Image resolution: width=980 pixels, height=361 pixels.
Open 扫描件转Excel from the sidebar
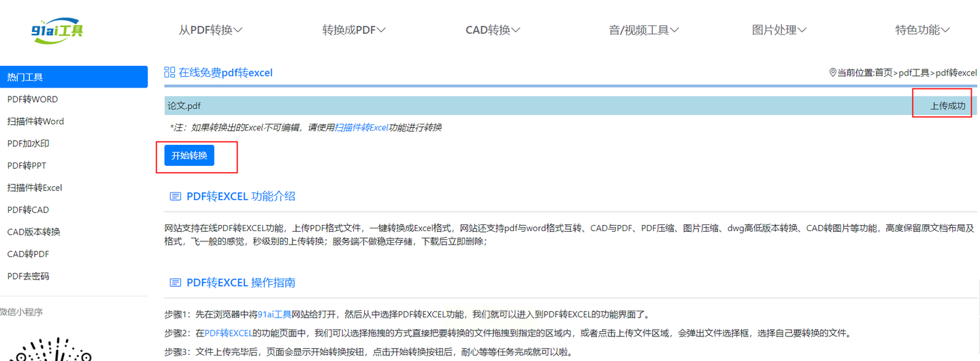(x=35, y=188)
